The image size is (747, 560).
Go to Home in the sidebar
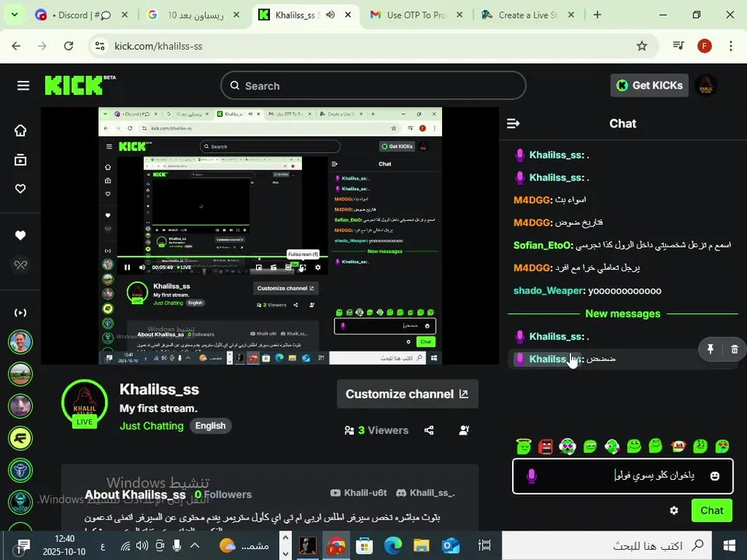click(x=20, y=131)
